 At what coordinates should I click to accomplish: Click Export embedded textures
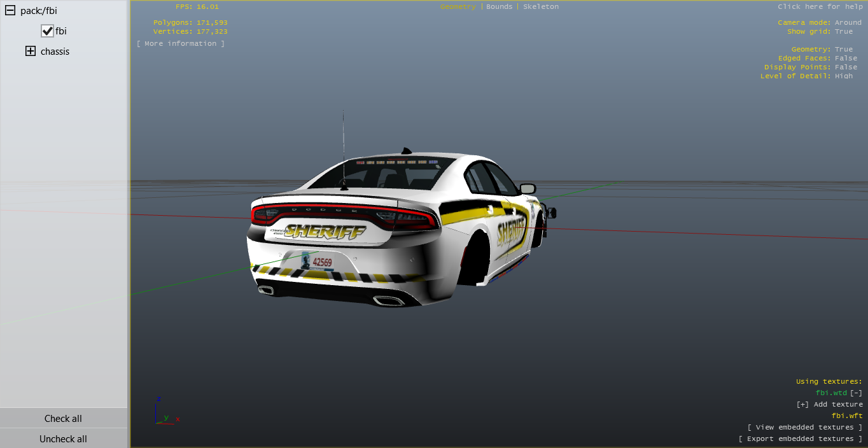pos(801,439)
